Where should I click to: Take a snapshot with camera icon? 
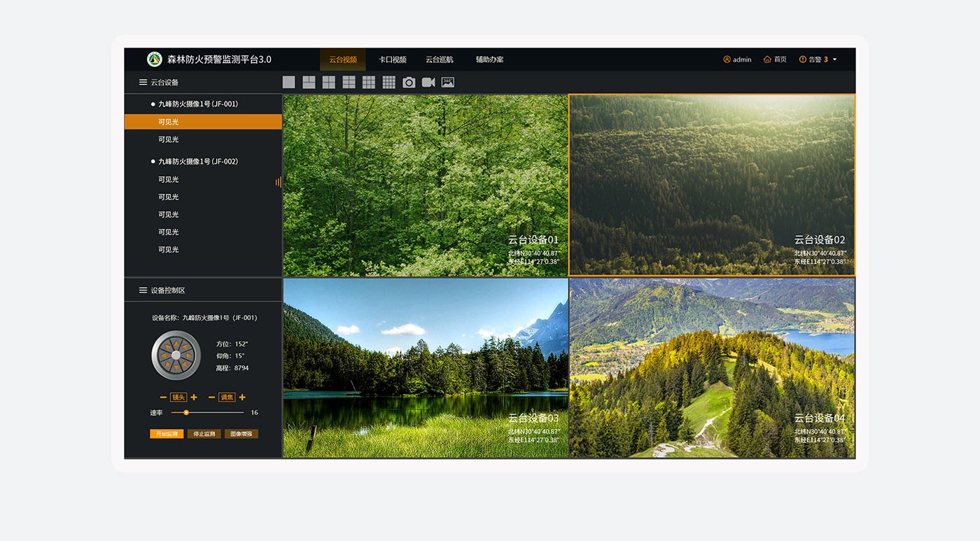coord(409,83)
